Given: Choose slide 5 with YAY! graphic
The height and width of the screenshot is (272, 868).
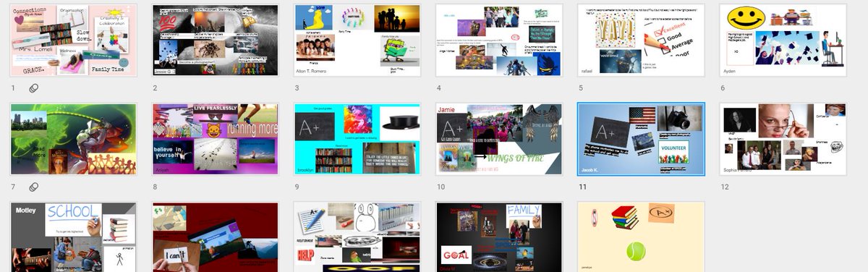Looking at the screenshot, I should (641, 40).
